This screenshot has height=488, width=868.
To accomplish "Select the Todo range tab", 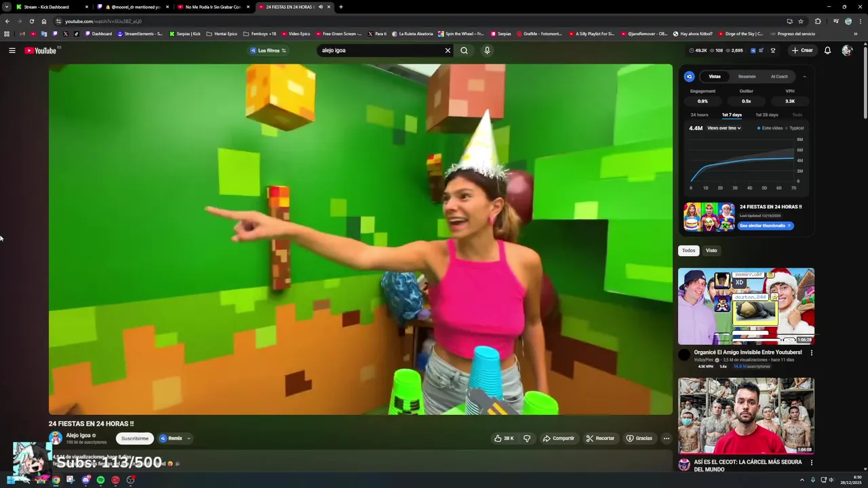I will click(797, 115).
